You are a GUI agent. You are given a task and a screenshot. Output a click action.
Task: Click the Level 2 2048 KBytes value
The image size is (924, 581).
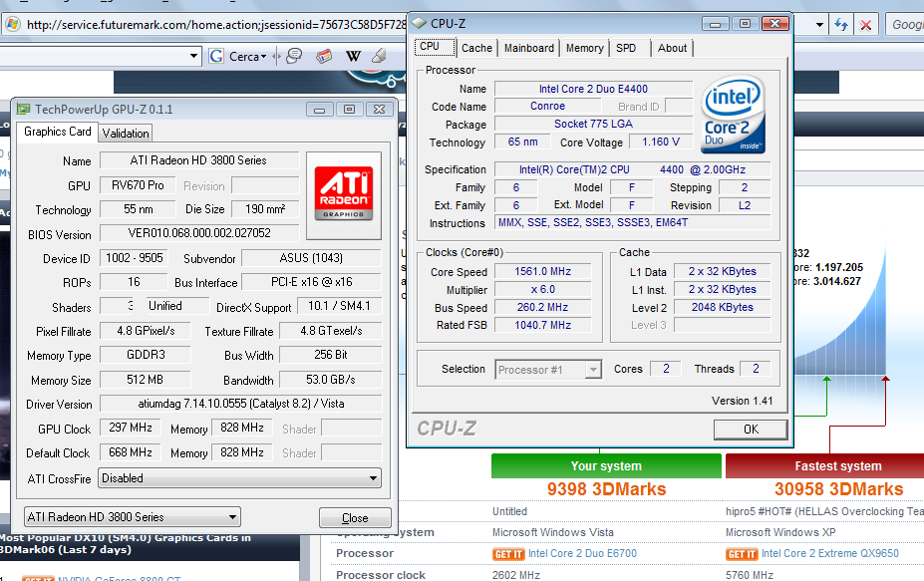tap(722, 308)
